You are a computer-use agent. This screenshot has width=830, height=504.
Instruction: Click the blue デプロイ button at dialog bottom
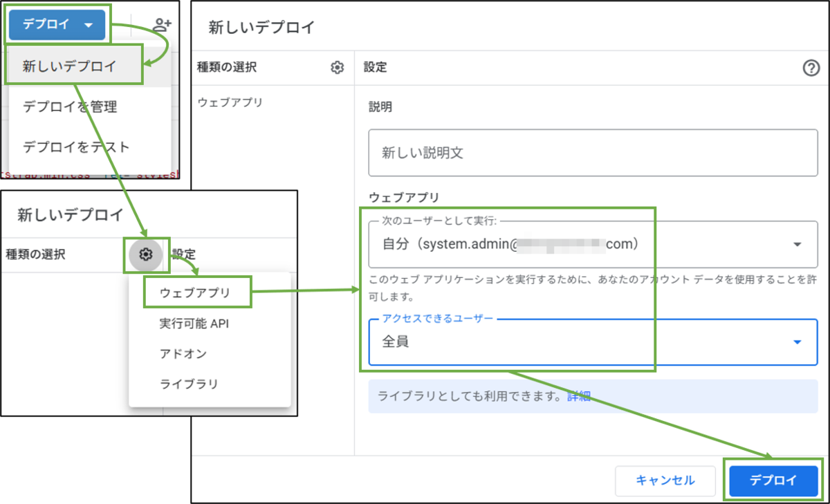coord(773,480)
